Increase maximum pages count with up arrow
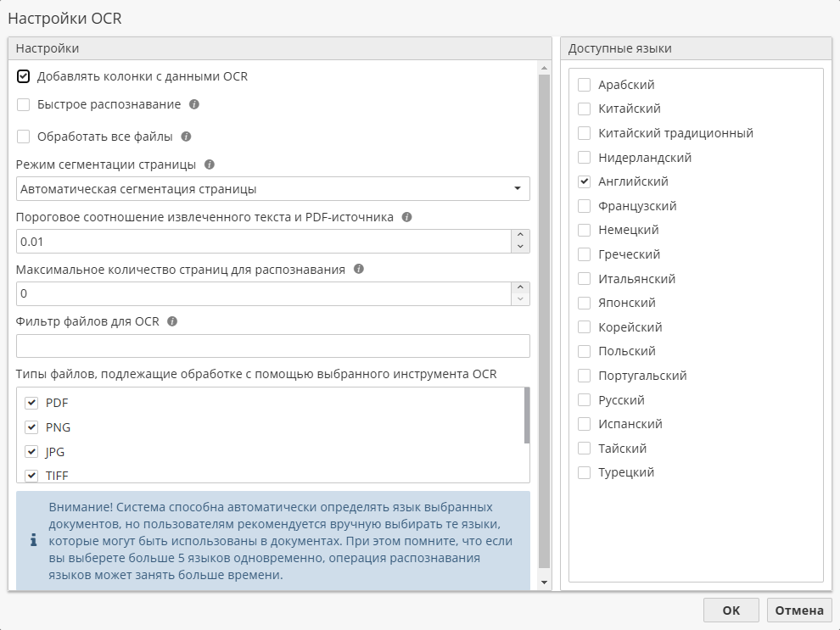840x630 pixels. click(520, 288)
